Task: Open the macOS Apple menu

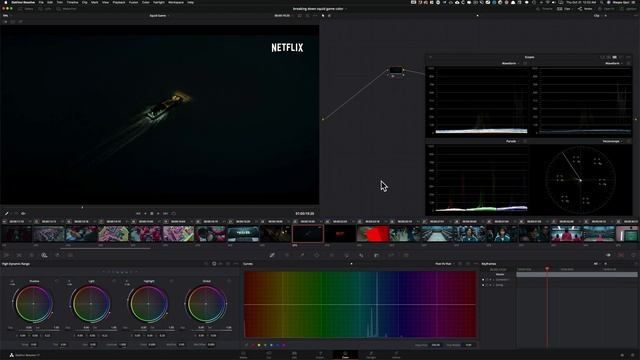Action: click(x=6, y=2)
